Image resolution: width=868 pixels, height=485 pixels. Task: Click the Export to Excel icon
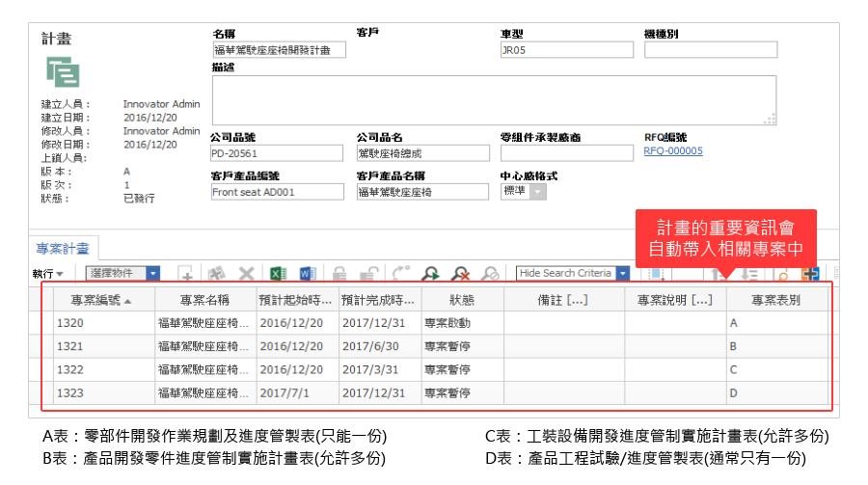click(278, 274)
